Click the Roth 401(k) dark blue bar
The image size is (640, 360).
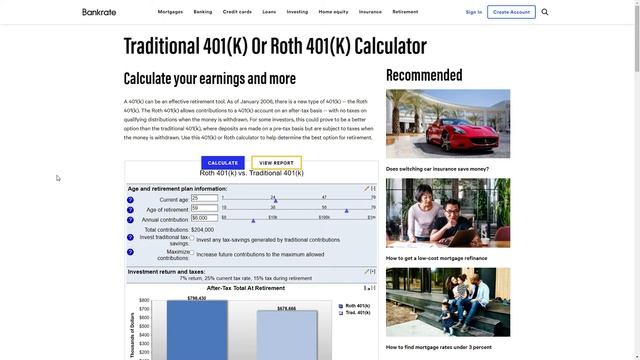click(197, 331)
